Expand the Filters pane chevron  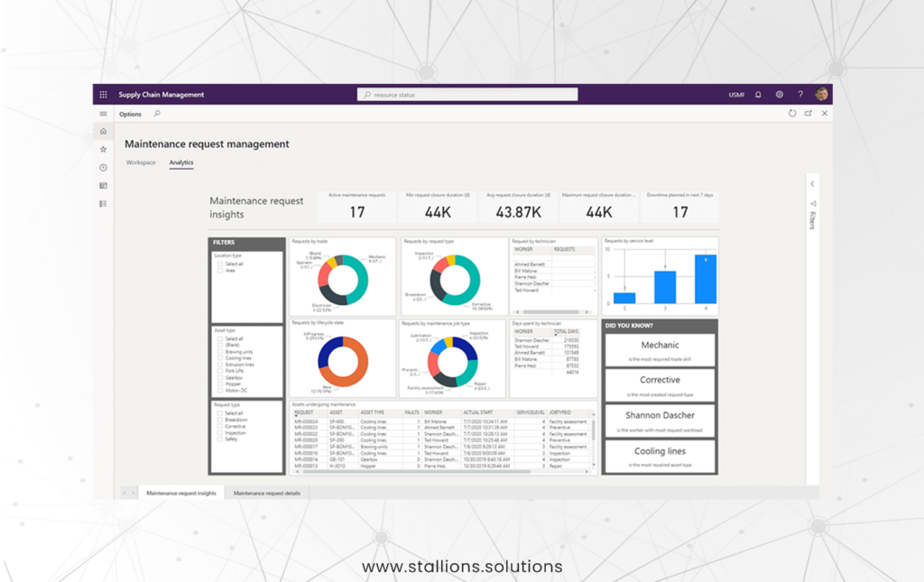point(813,184)
